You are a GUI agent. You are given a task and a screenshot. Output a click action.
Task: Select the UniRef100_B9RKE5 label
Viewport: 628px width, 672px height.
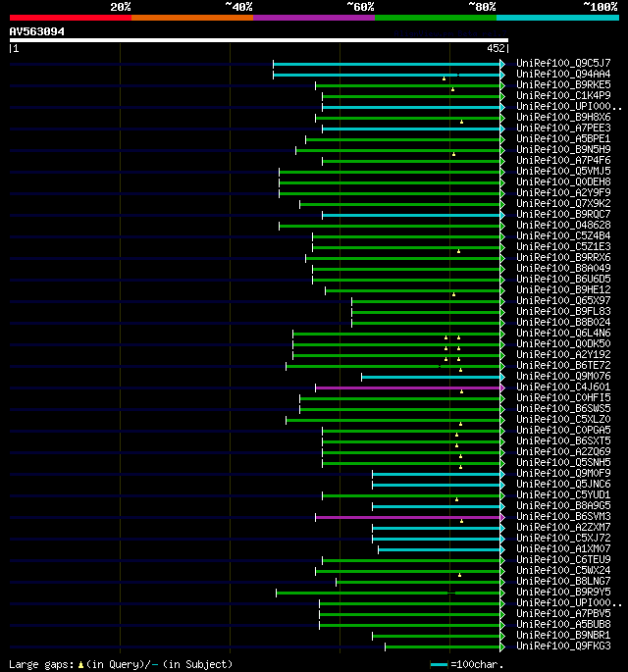click(x=563, y=84)
